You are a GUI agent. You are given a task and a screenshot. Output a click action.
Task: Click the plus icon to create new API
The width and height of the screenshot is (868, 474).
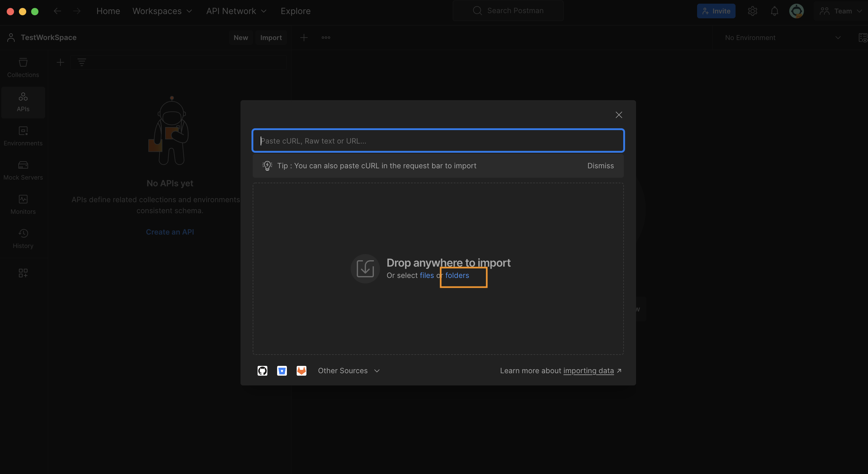(x=60, y=62)
